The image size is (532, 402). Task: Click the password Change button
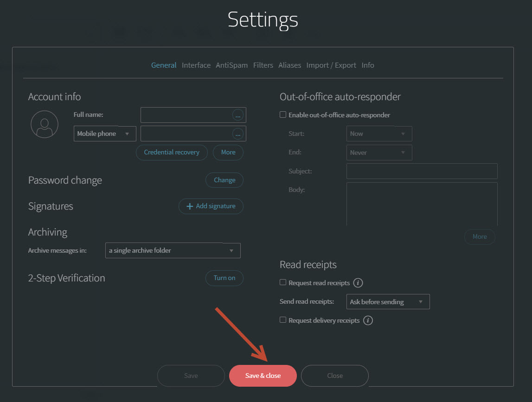[x=224, y=180]
